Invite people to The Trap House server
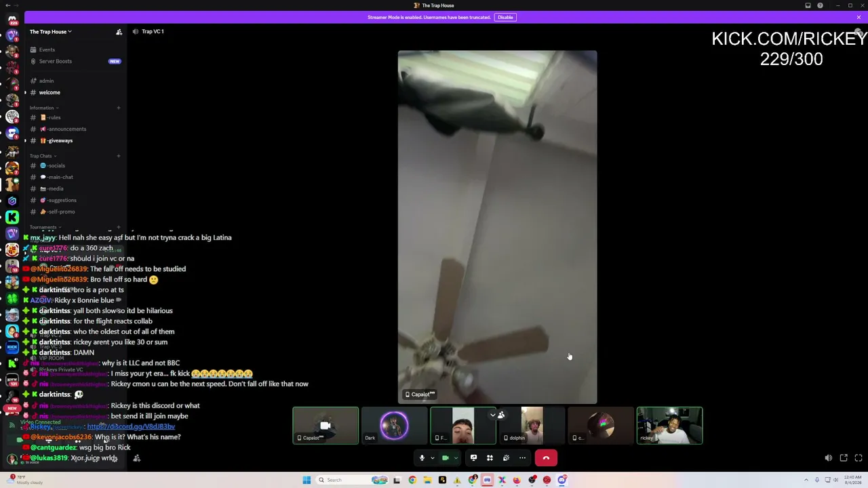Viewport: 868px width, 488px height. [119, 32]
